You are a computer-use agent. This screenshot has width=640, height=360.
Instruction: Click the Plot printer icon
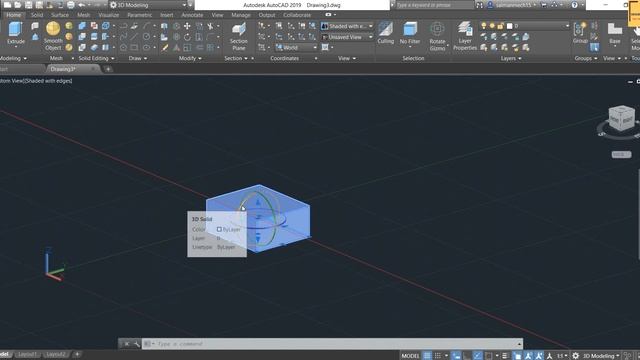(x=71, y=5)
